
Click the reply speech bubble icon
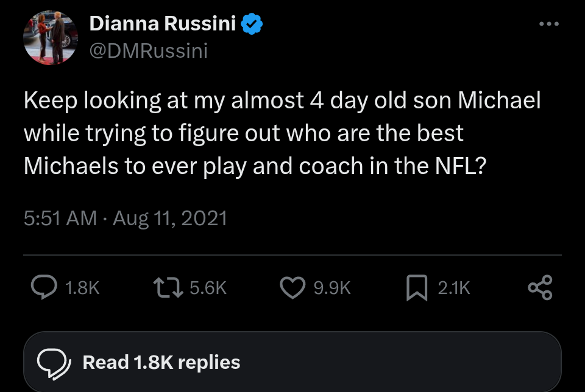click(44, 287)
